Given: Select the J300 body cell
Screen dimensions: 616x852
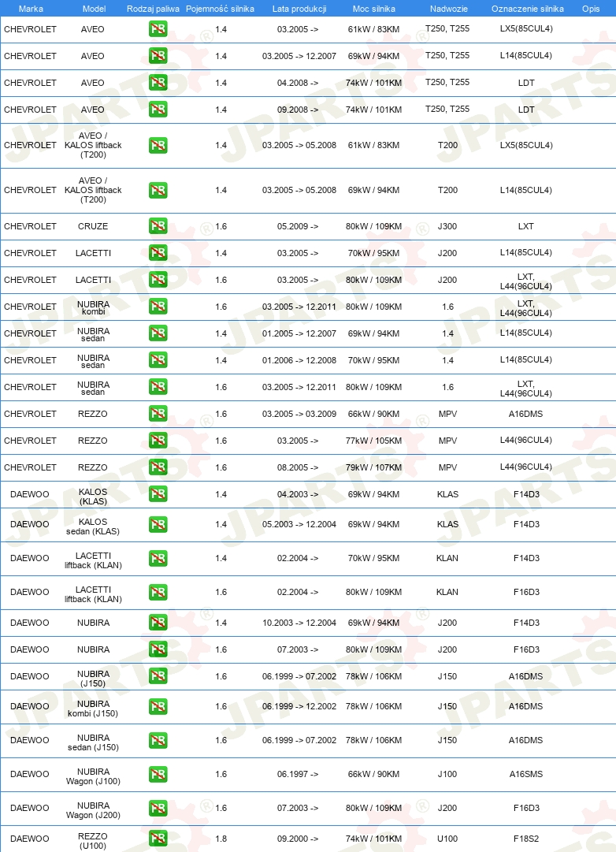Looking at the screenshot, I should click(447, 226).
